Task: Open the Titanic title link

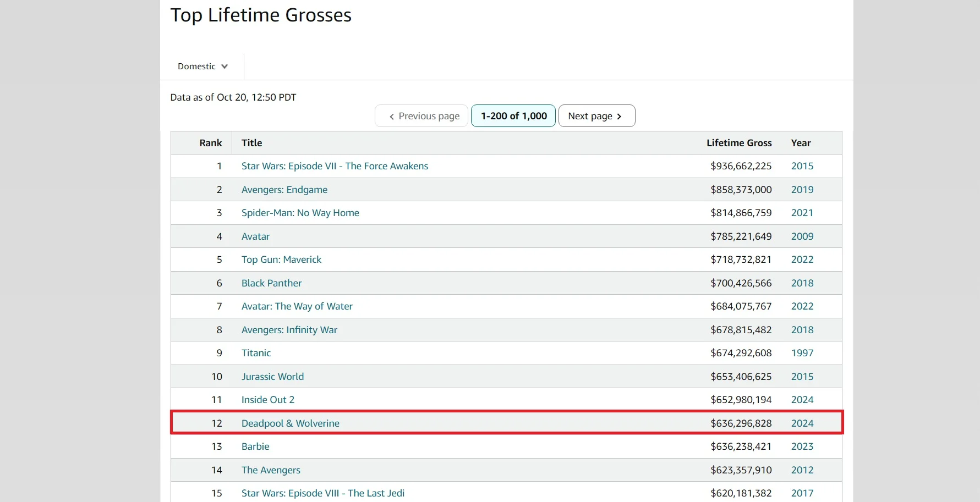Action: click(x=256, y=353)
